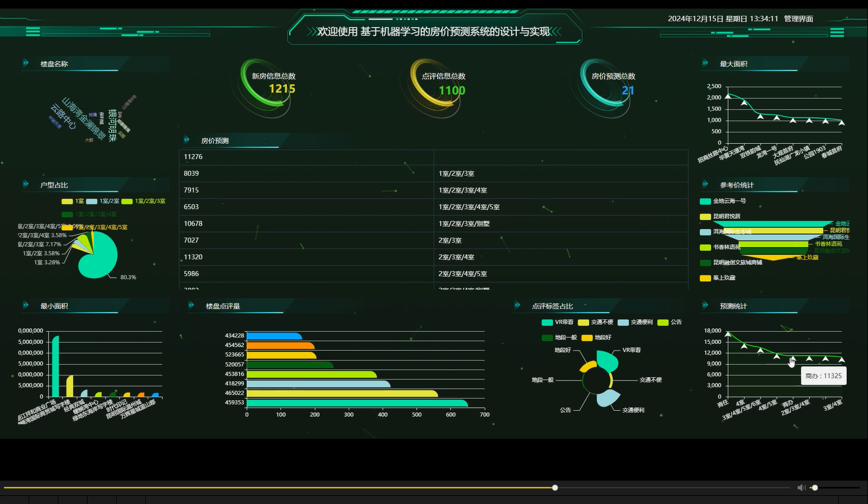The width and height of the screenshot is (868, 504).
Task: Click the speaker volume icon at bottom right
Action: point(800,487)
